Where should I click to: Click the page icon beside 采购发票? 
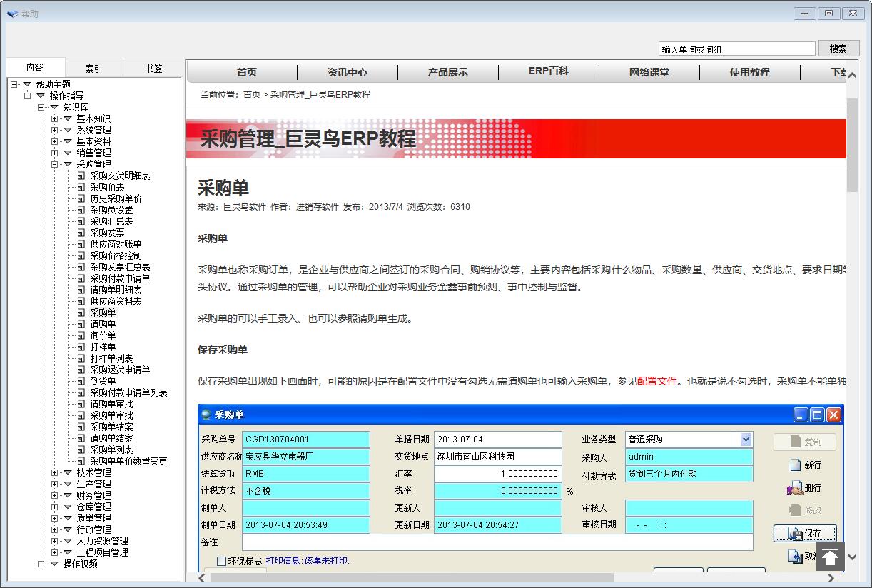pos(81,233)
